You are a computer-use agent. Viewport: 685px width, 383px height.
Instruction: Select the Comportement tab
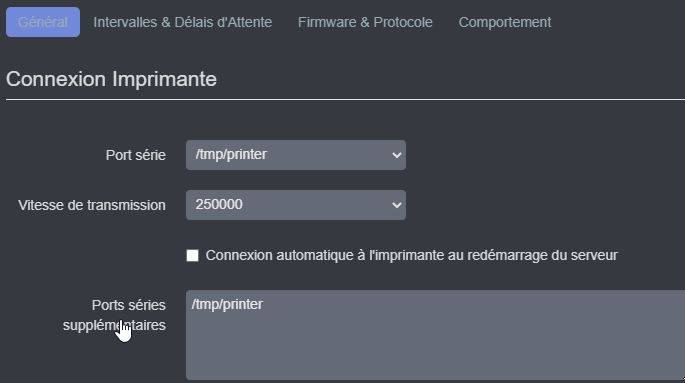505,22
